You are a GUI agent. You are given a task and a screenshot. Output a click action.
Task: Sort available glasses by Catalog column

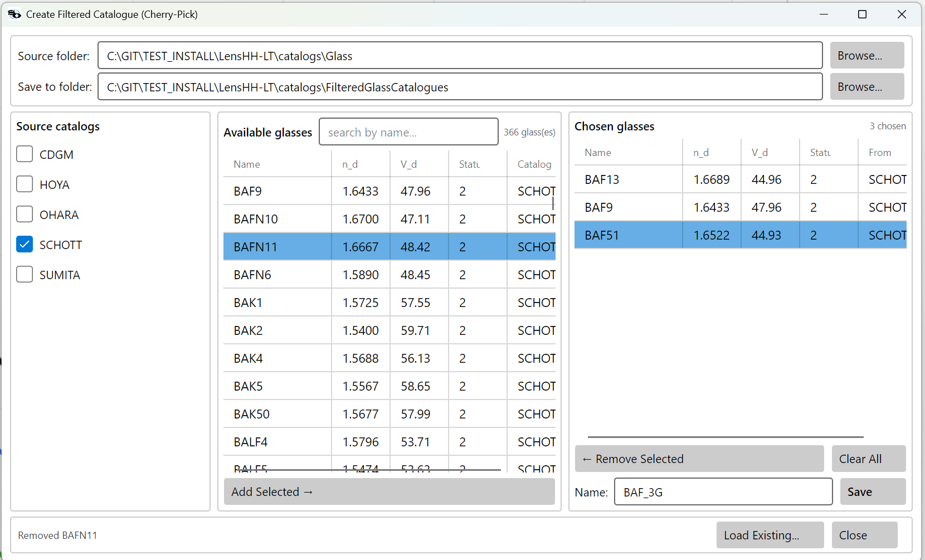coord(532,164)
